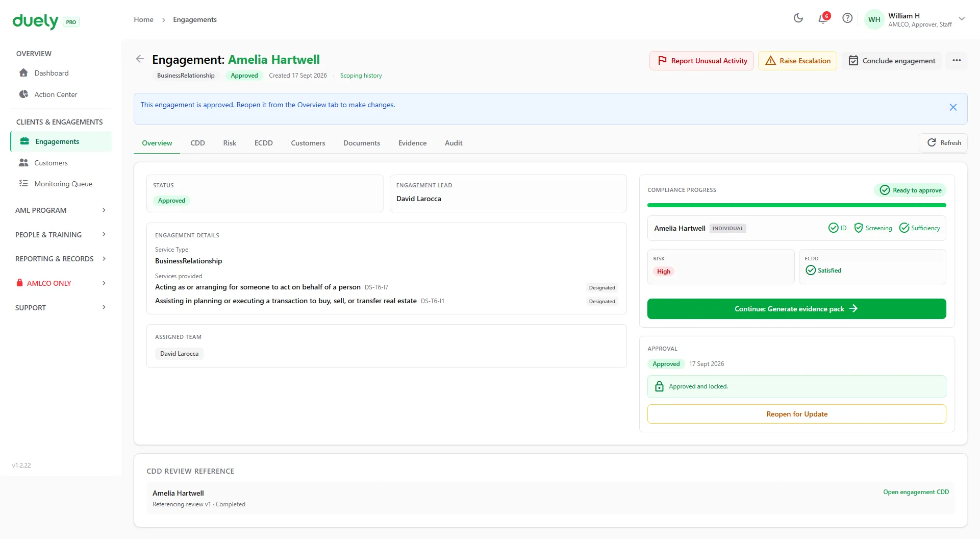Click the duely PRO logo
The width and height of the screenshot is (980, 539).
46,21
